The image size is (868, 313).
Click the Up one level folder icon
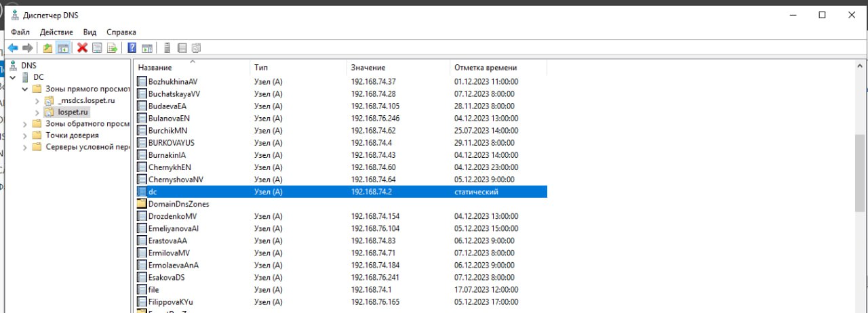pos(47,48)
